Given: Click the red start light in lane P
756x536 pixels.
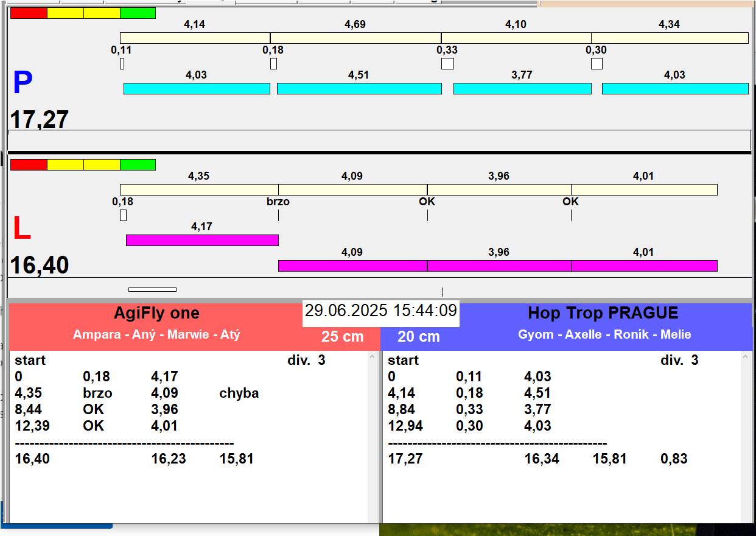Looking at the screenshot, I should [29, 13].
